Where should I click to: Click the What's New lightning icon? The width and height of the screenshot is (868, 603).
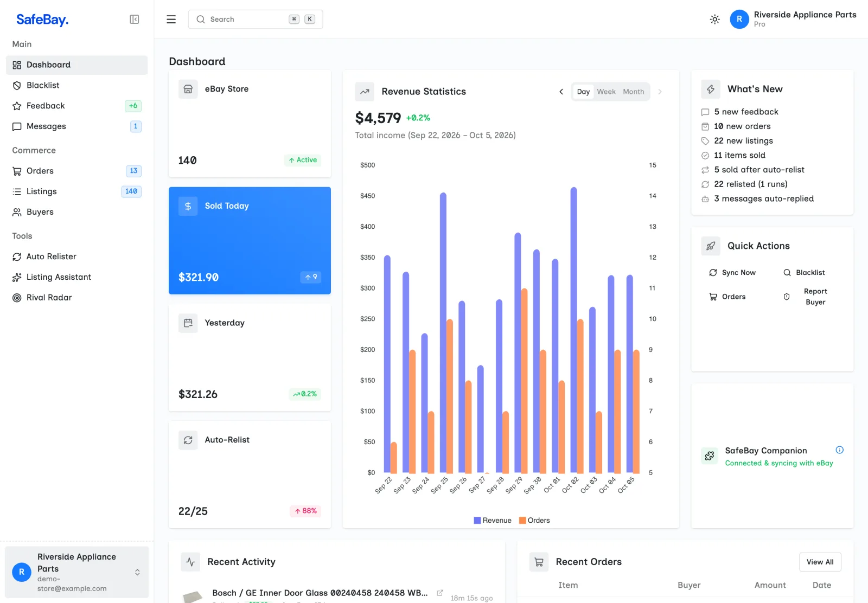pyautogui.click(x=711, y=89)
